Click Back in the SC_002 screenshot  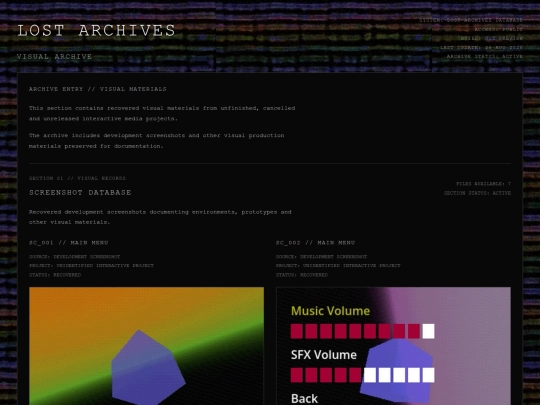pyautogui.click(x=304, y=398)
